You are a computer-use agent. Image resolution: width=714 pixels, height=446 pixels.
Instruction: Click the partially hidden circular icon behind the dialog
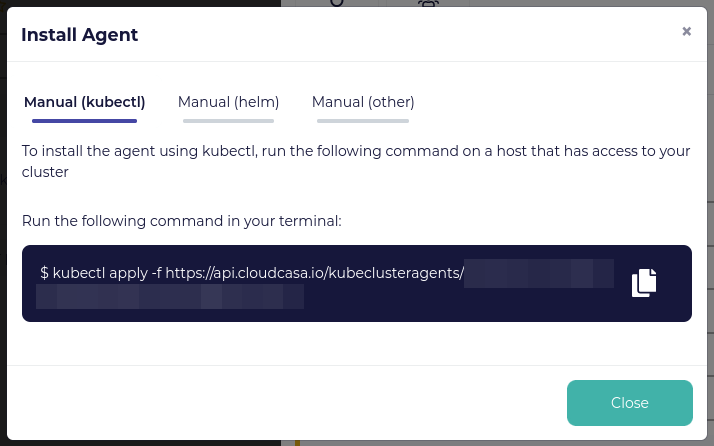click(337, 3)
